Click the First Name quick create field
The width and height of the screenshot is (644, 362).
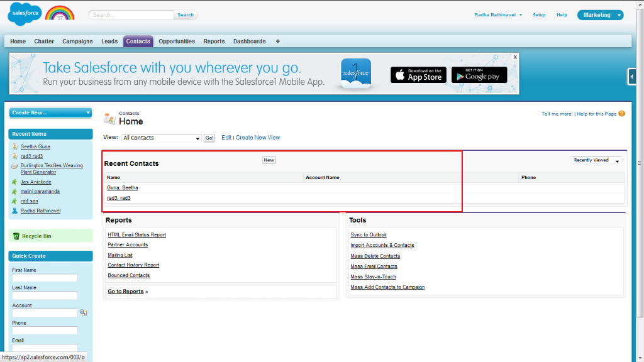tap(45, 278)
